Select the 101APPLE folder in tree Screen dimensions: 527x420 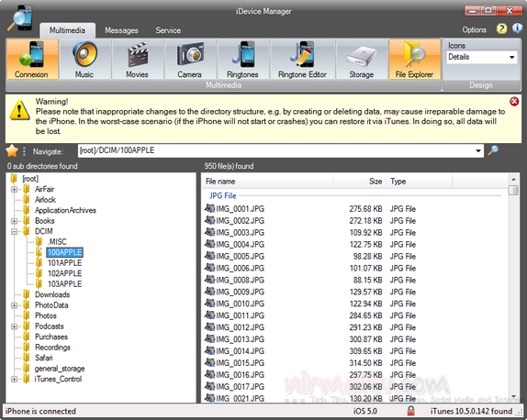coord(64,263)
